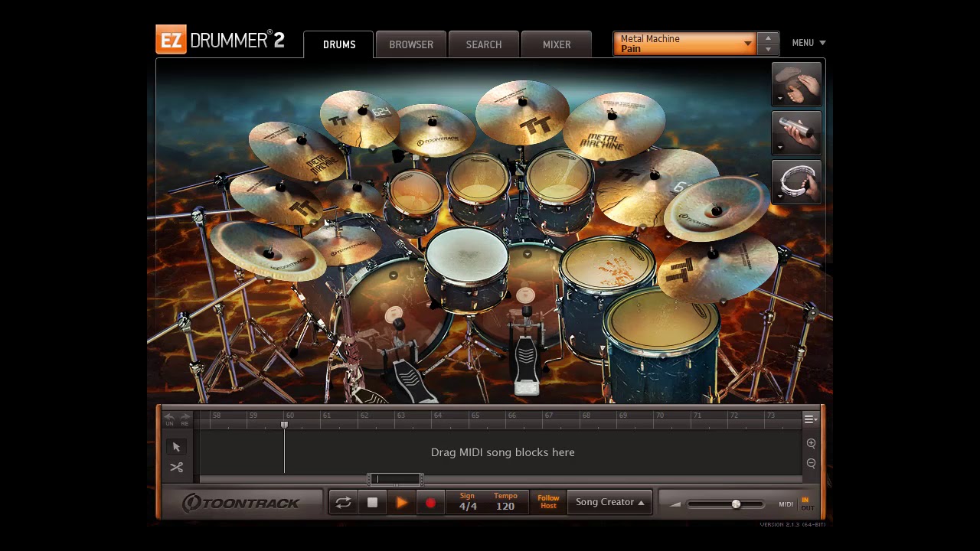980x551 pixels.
Task: Open the shaker percussion slot
Action: pos(796,132)
